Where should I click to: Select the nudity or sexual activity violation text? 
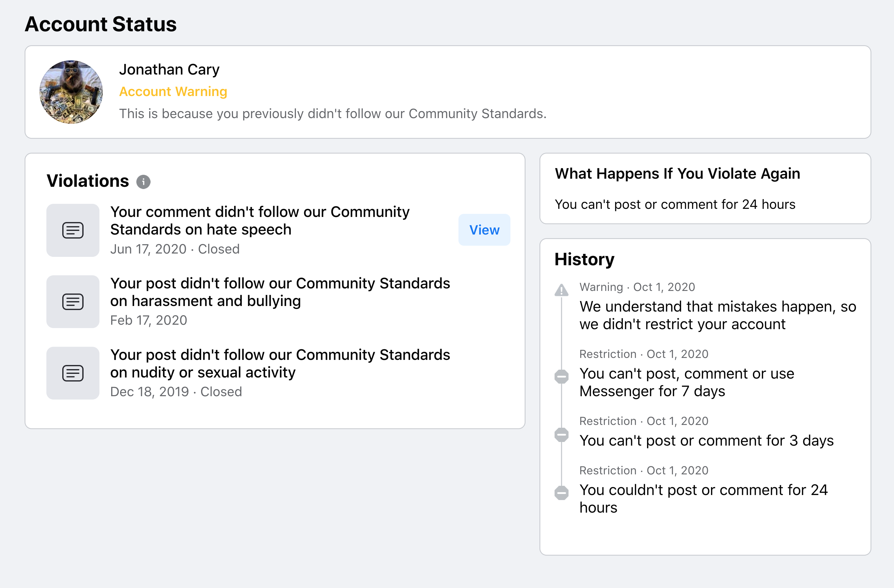pos(280,364)
